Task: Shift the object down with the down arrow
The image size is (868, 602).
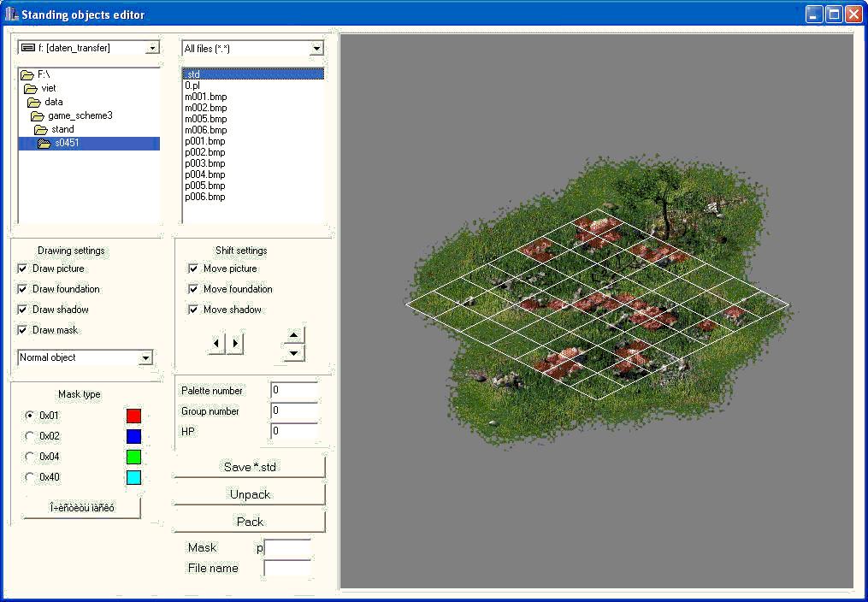Action: coord(294,352)
